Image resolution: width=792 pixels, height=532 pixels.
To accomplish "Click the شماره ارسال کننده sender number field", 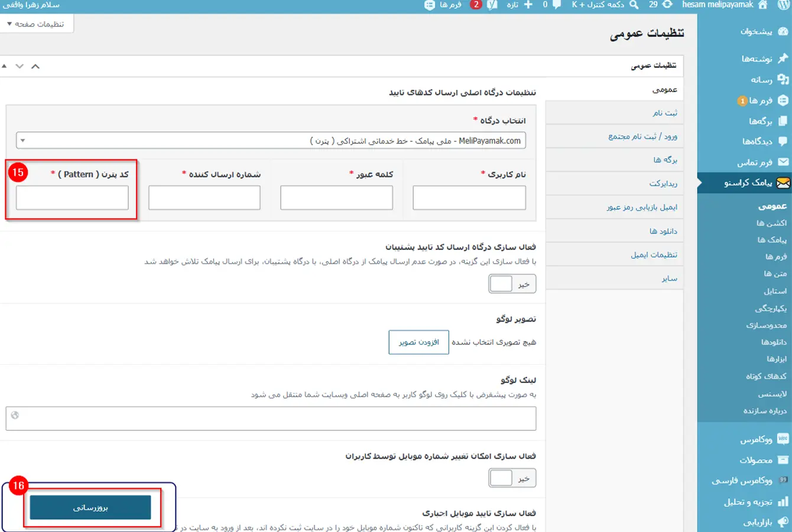I will click(205, 197).
